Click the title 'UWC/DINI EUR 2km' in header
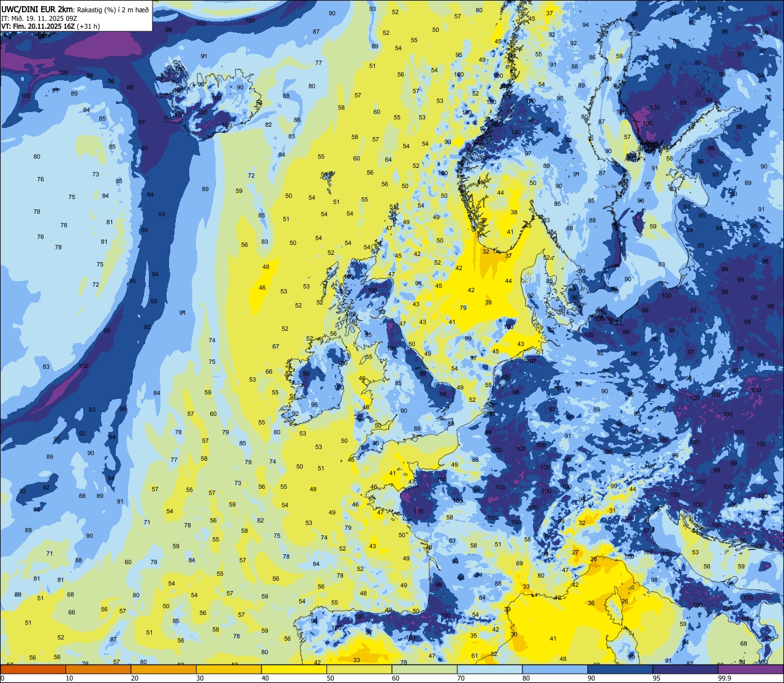This screenshot has height=683, width=784. click(x=37, y=9)
